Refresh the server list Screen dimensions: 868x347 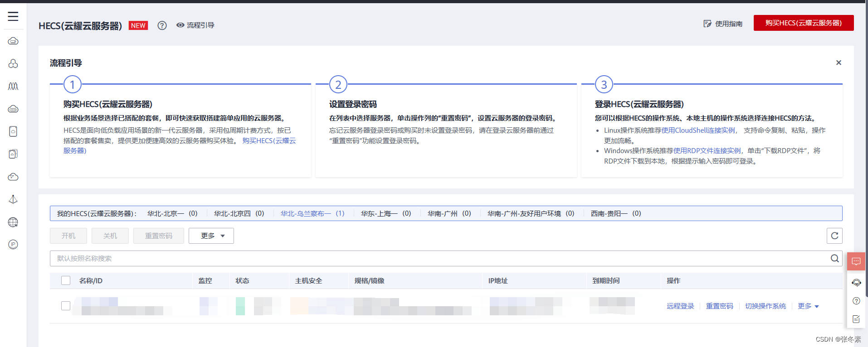pyautogui.click(x=834, y=236)
